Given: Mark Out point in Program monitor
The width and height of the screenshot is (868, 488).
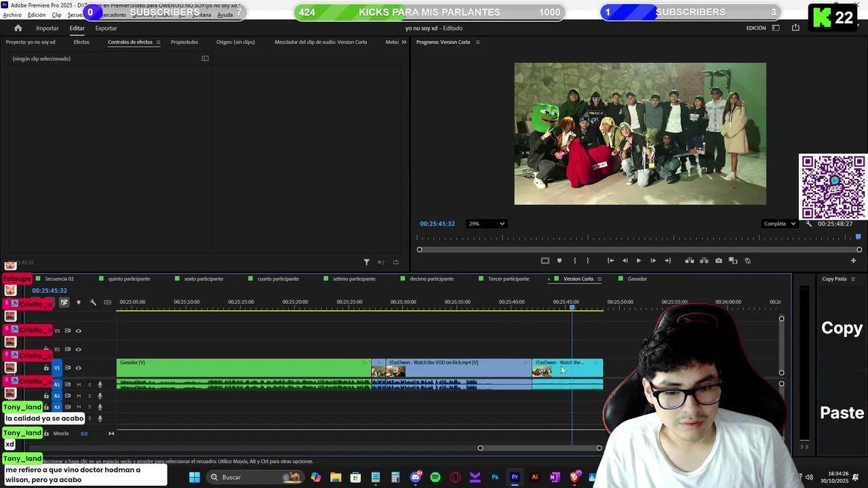Looking at the screenshot, I should tap(587, 261).
